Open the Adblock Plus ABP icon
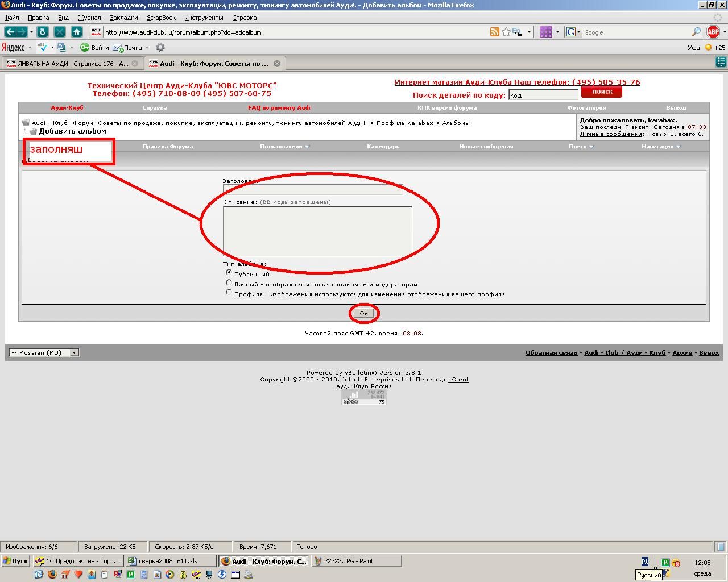The image size is (728, 582). [713, 32]
